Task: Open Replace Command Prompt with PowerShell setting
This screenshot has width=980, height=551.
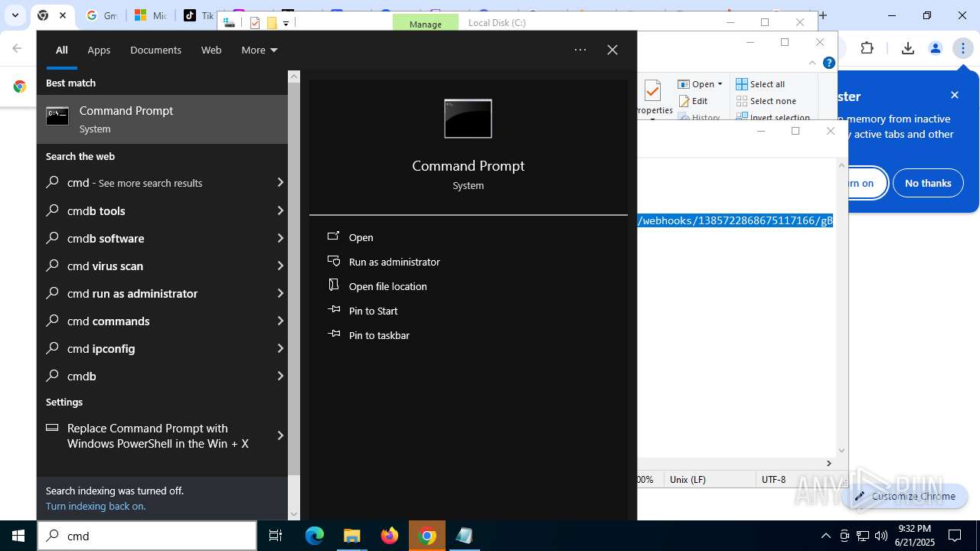Action: (x=162, y=436)
